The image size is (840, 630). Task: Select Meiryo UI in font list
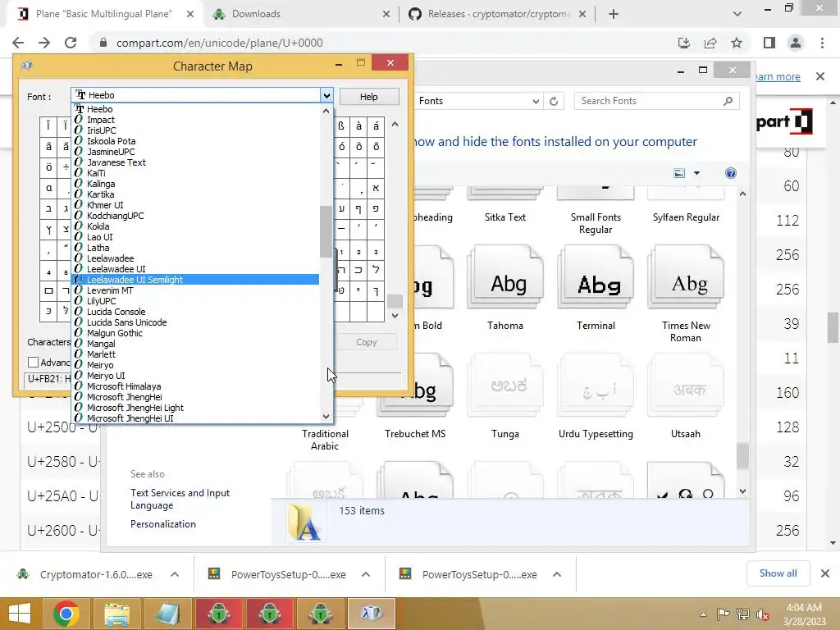[106, 376]
